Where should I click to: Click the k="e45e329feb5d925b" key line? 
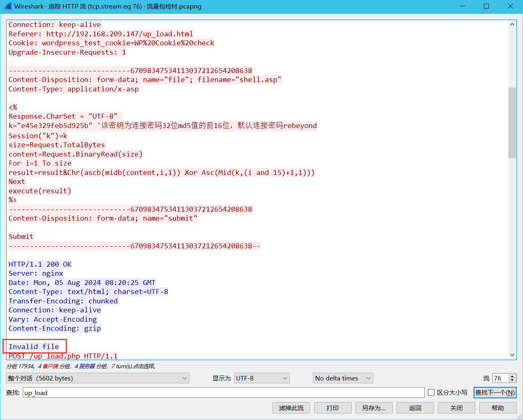163,126
